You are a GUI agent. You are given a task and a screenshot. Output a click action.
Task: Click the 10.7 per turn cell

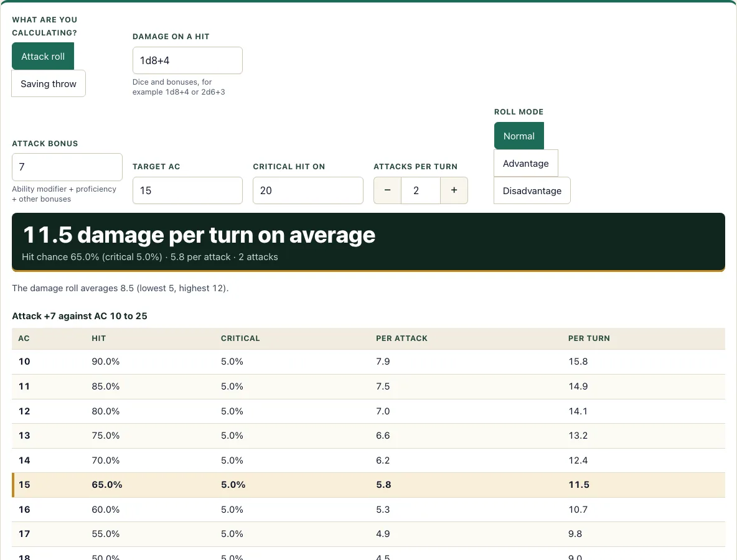click(x=578, y=510)
